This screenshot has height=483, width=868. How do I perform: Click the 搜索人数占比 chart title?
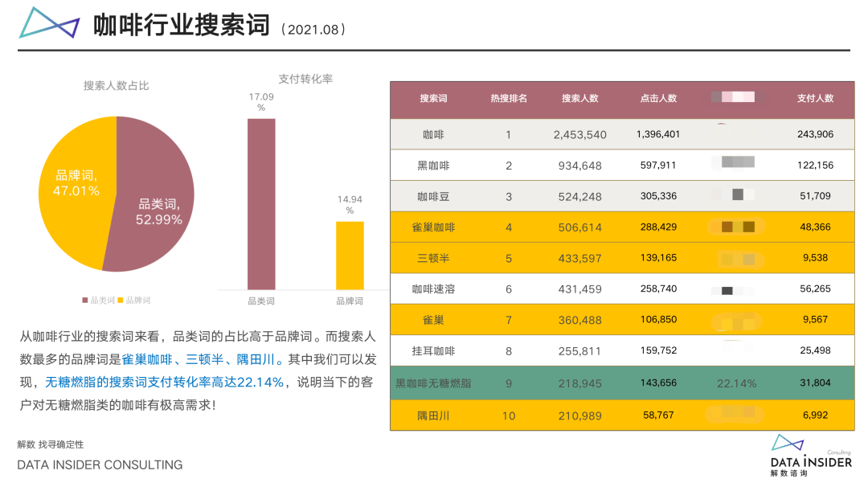[x=117, y=86]
